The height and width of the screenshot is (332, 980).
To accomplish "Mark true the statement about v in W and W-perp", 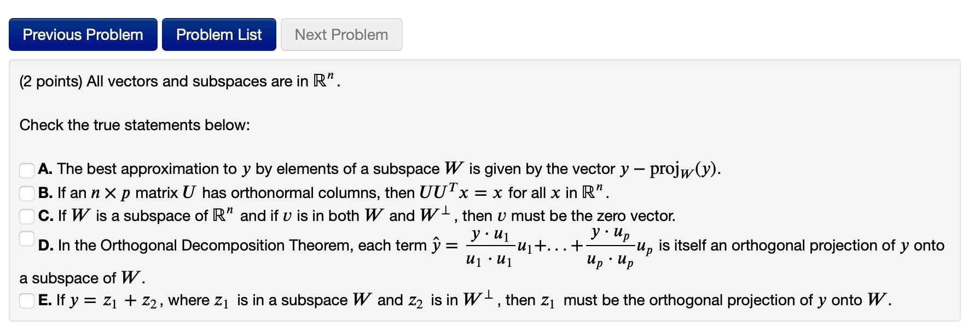I will pyautogui.click(x=26, y=216).
